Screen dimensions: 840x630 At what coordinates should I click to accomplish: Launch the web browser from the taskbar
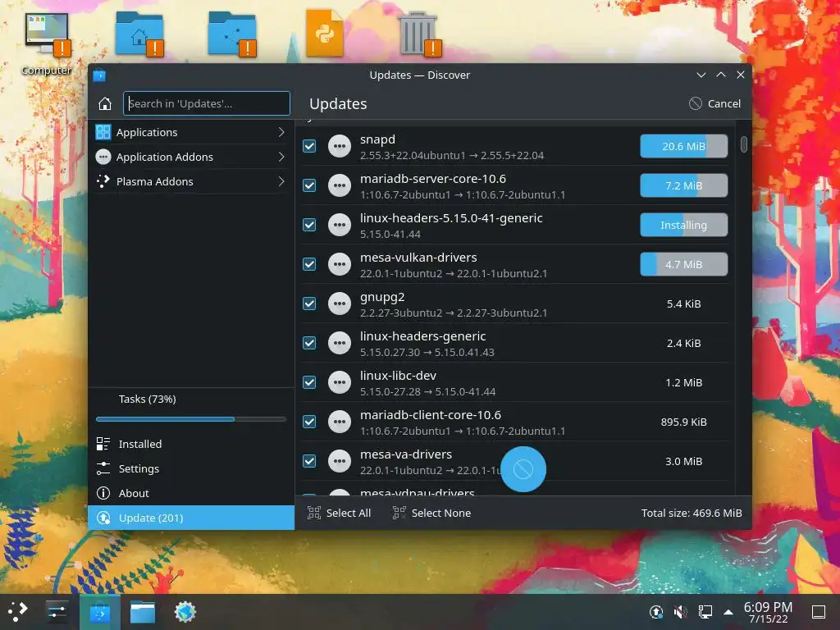tap(185, 611)
